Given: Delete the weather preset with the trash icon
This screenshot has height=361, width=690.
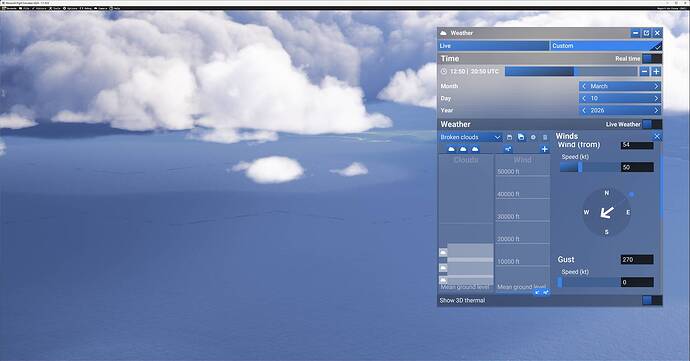Looking at the screenshot, I should pos(545,137).
